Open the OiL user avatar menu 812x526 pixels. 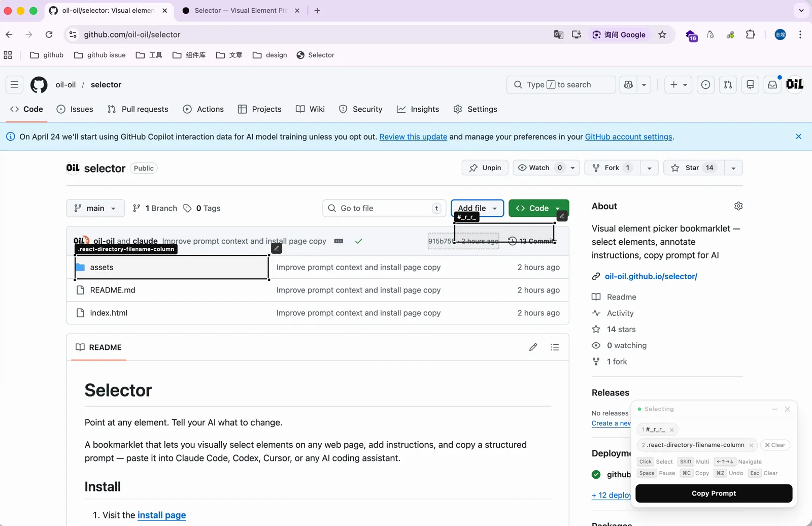click(795, 84)
